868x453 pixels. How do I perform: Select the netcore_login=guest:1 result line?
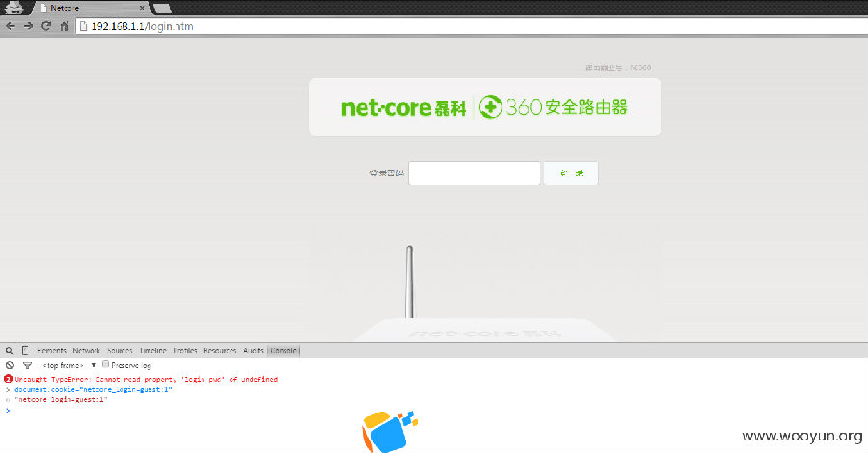click(x=61, y=399)
